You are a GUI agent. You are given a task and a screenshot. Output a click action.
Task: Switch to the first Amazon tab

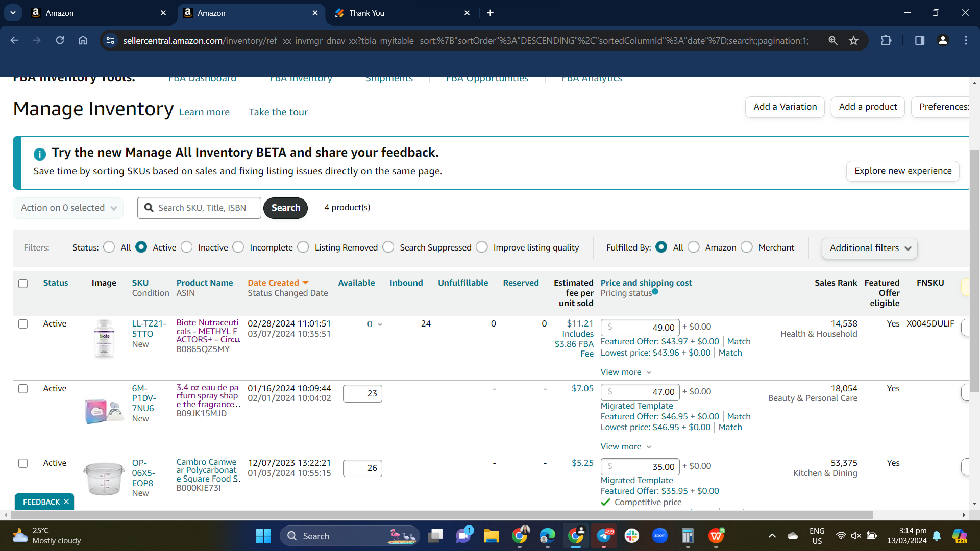tap(99, 13)
